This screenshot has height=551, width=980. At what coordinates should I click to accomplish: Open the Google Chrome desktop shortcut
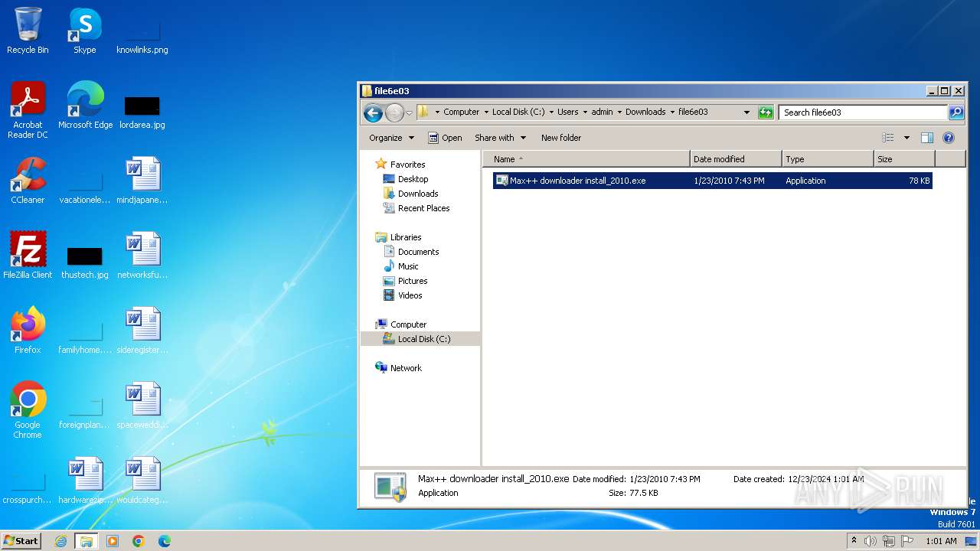point(28,409)
